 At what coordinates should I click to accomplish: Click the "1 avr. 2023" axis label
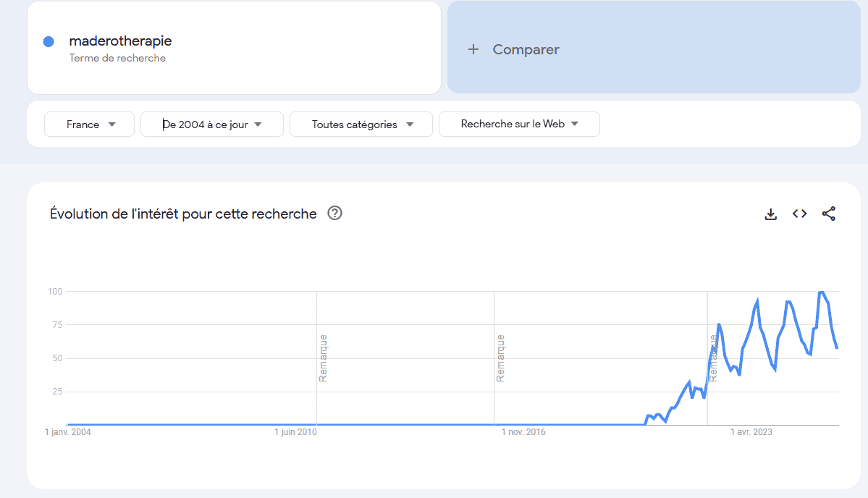[x=751, y=432]
